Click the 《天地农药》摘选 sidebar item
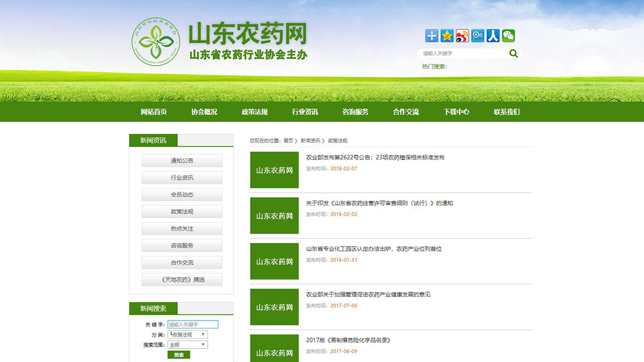The width and height of the screenshot is (644, 362). coord(181,279)
